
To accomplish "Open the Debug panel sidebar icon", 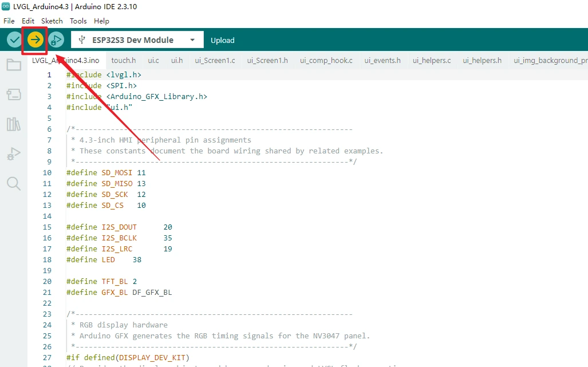I will pos(14,153).
